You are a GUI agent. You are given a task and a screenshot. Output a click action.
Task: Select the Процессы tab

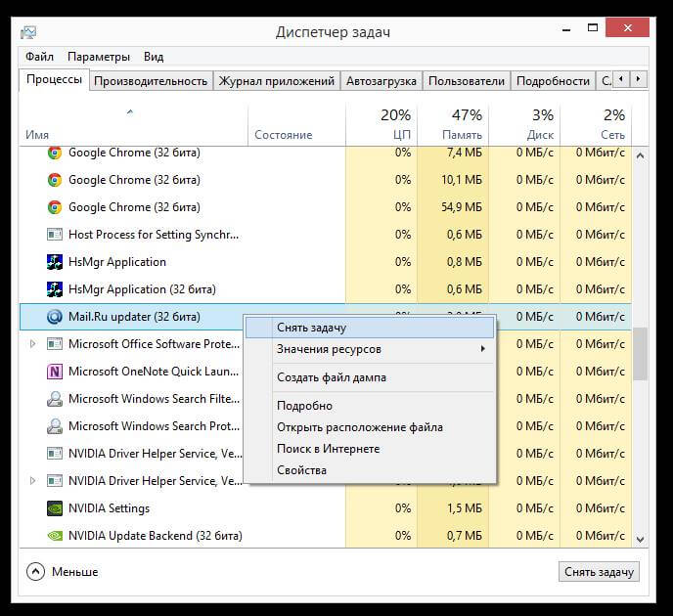coord(54,80)
